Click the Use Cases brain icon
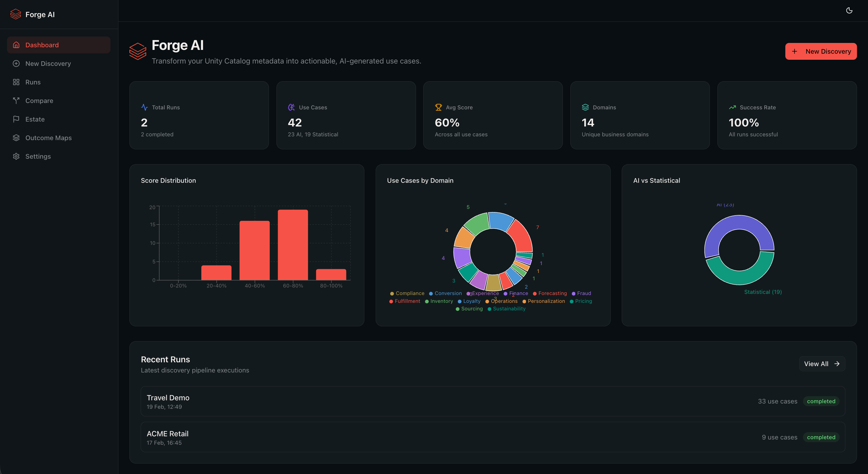 tap(291, 107)
